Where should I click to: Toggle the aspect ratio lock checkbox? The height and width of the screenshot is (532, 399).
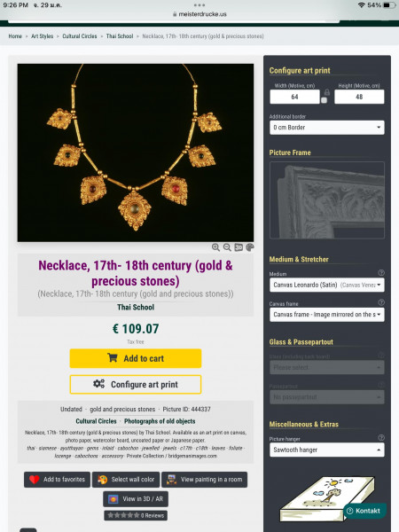pos(324,100)
